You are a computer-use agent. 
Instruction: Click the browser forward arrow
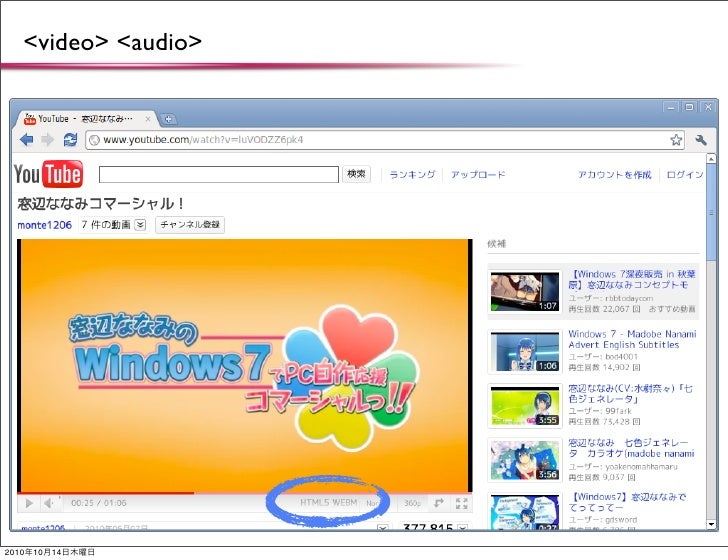(x=48, y=139)
